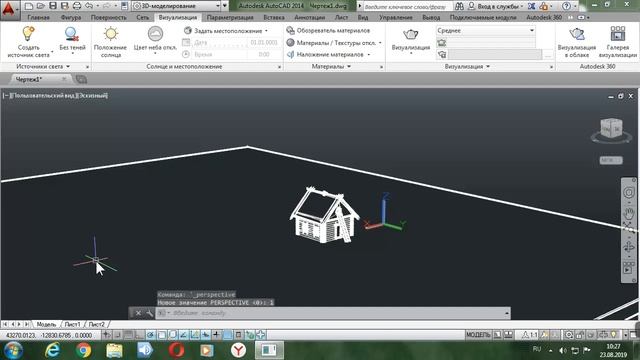Click the ShowMotion icon on navigation bar
This screenshot has width=640, height=360.
click(629, 268)
